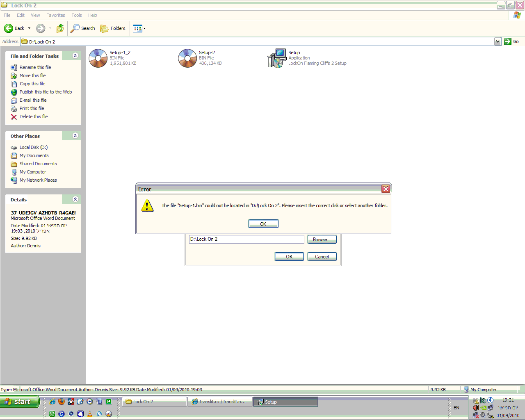Open the View menu
The width and height of the screenshot is (525, 420).
[x=35, y=15]
